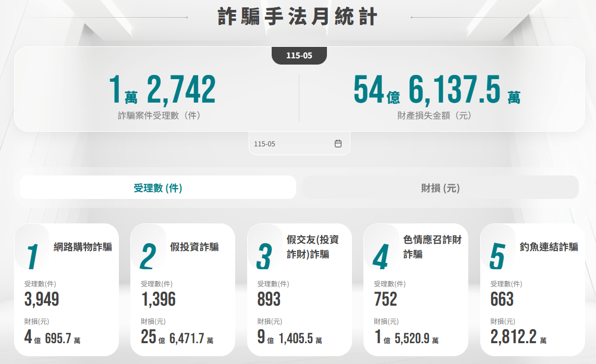Click the total loss figure 54億 6,137.5萬

[437, 90]
